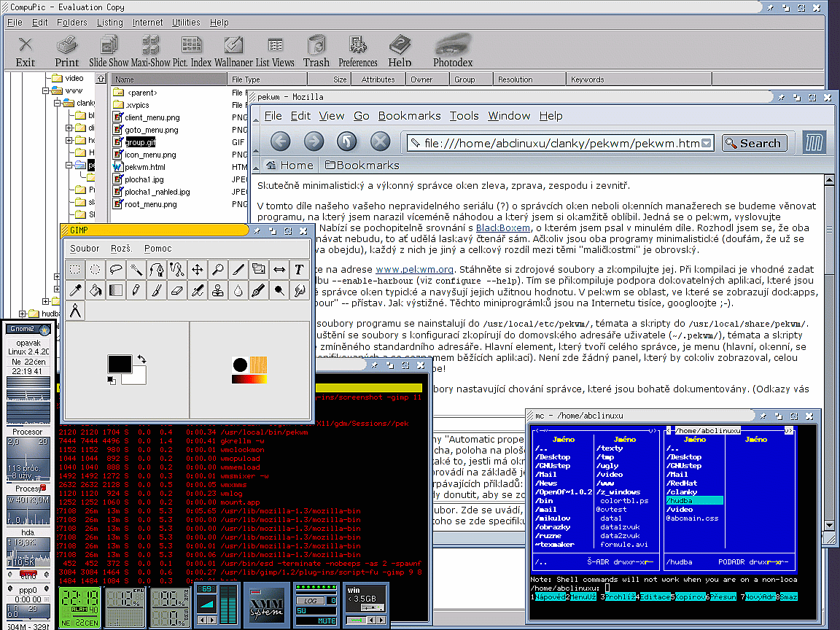840x630 pixels.
Task: Collapse the www folder in CompuPic tree
Action: tap(46, 90)
